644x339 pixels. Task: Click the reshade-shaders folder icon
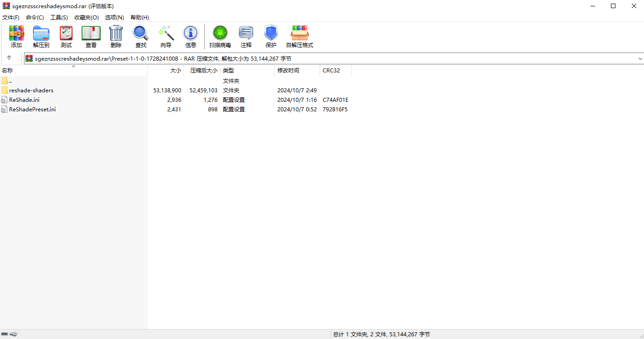point(5,90)
